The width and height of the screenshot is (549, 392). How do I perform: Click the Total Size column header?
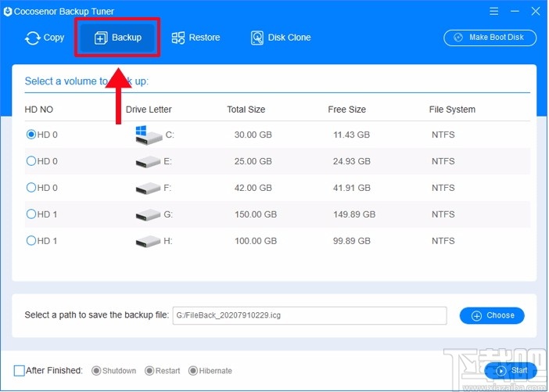click(x=246, y=110)
